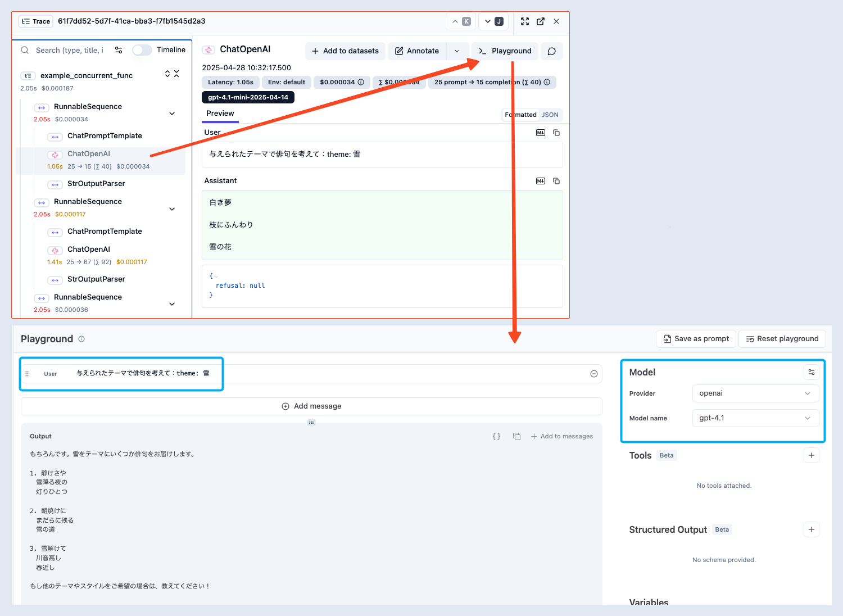The width and height of the screenshot is (843, 616).
Task: Copy the Assistant message content
Action: pos(556,181)
